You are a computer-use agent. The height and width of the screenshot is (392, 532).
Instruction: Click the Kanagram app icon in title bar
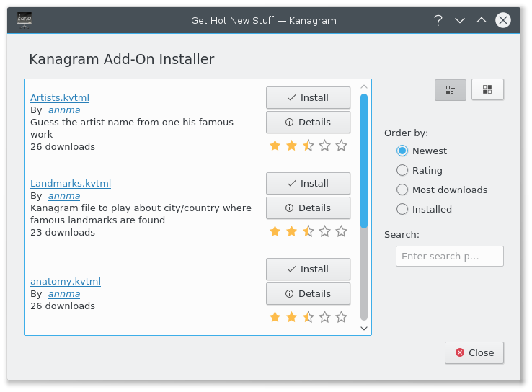(x=25, y=19)
